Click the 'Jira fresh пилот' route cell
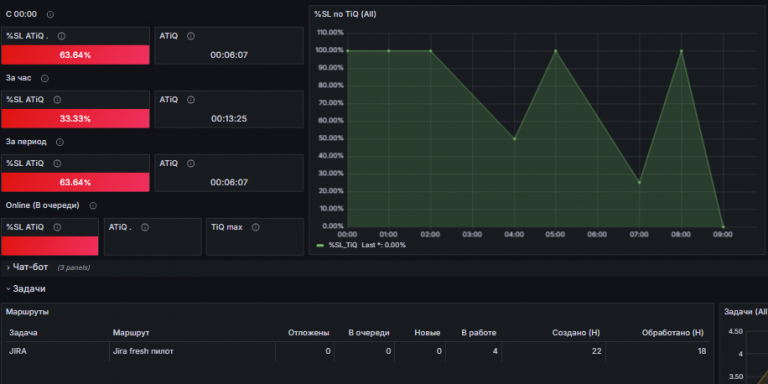The width and height of the screenshot is (768, 384). pos(143,351)
